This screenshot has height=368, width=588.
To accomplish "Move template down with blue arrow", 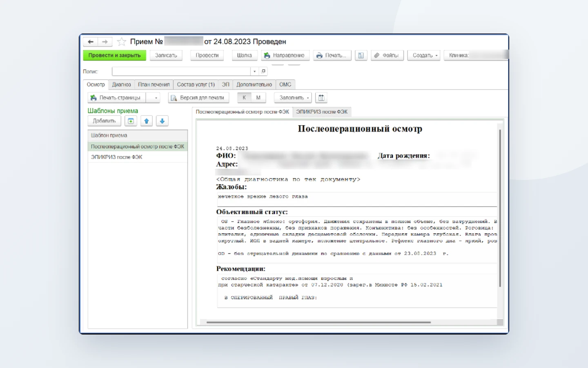I will click(162, 121).
